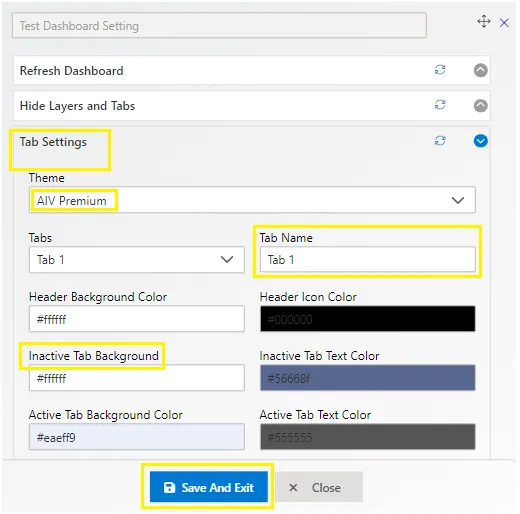Pick the black Header Icon Color swatch
The height and width of the screenshot is (514, 520).
368,319
